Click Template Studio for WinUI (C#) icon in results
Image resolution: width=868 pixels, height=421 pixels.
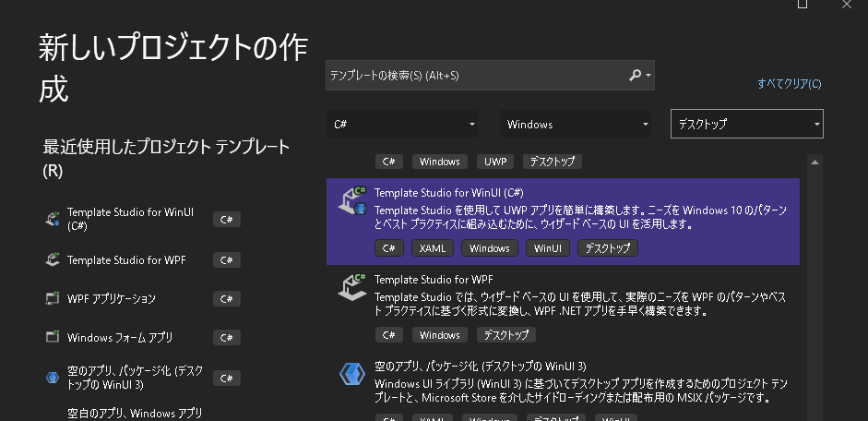pos(352,201)
